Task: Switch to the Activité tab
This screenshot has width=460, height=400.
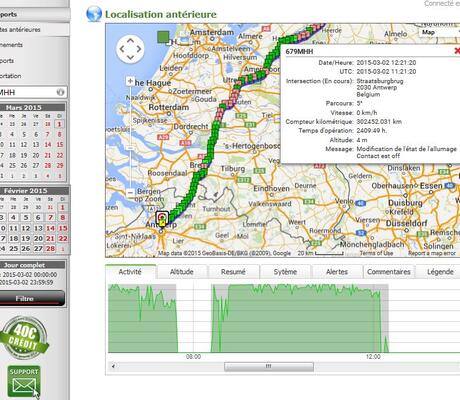Action: [130, 272]
